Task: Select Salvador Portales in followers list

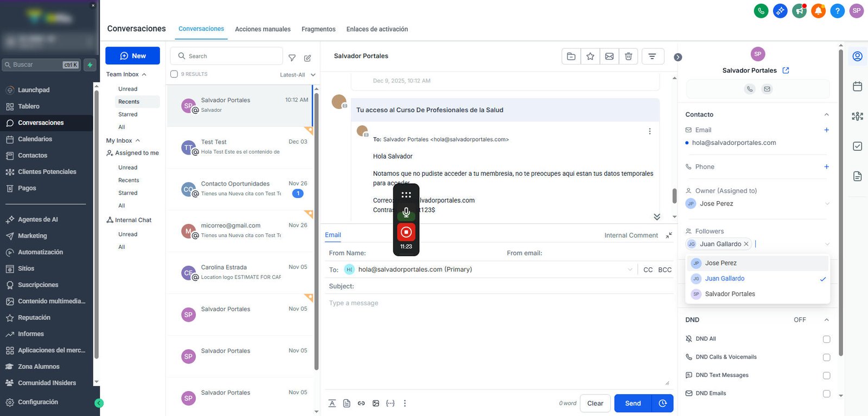Action: pos(758,294)
